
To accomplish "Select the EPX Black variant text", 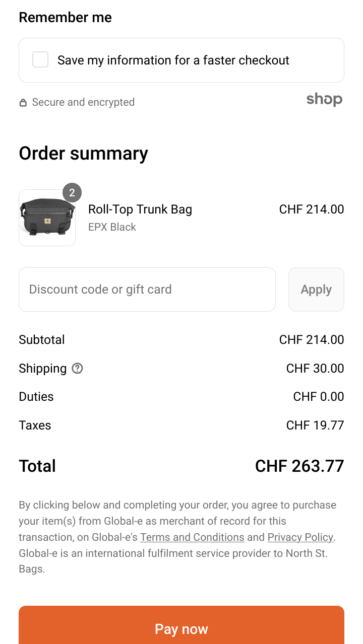I will pyautogui.click(x=112, y=227).
